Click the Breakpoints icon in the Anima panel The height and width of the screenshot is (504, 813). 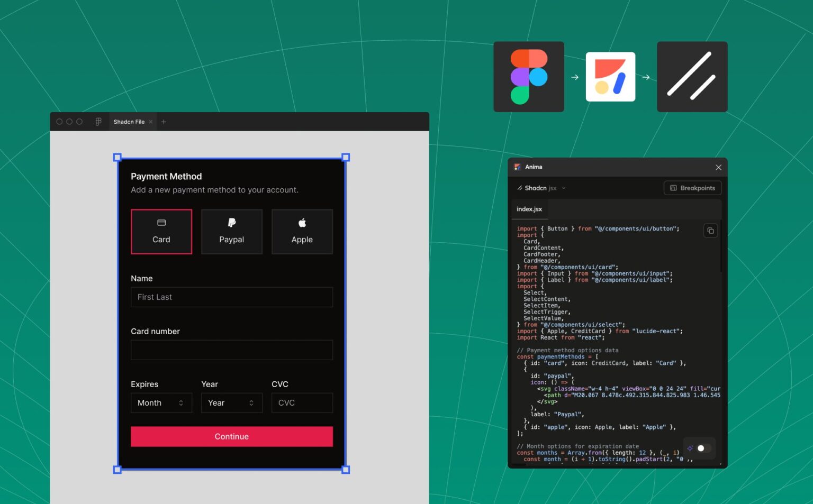point(673,188)
